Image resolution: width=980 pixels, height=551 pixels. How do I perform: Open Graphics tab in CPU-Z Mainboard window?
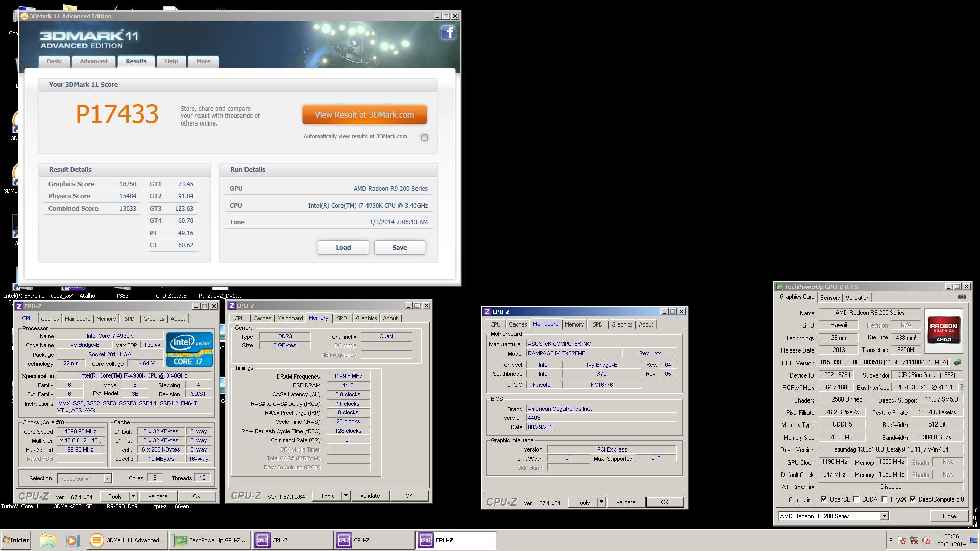622,324
